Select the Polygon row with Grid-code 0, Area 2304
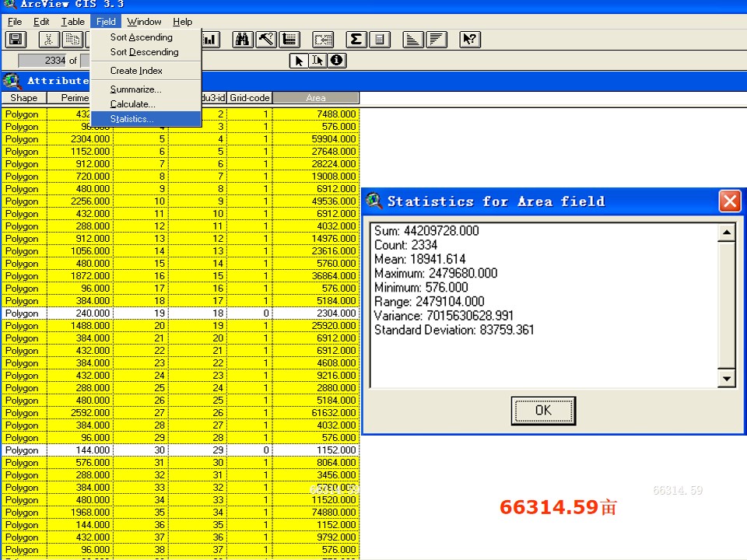747x560 pixels. (x=181, y=313)
